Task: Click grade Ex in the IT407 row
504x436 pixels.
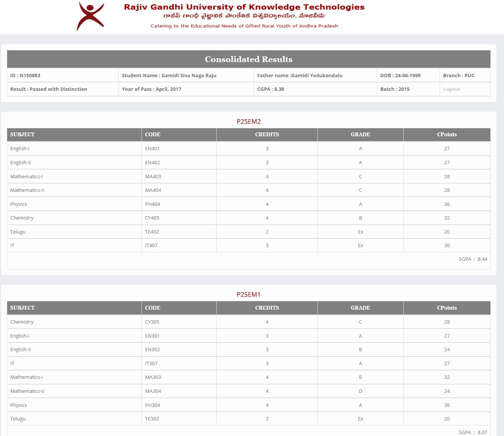Action: click(361, 246)
